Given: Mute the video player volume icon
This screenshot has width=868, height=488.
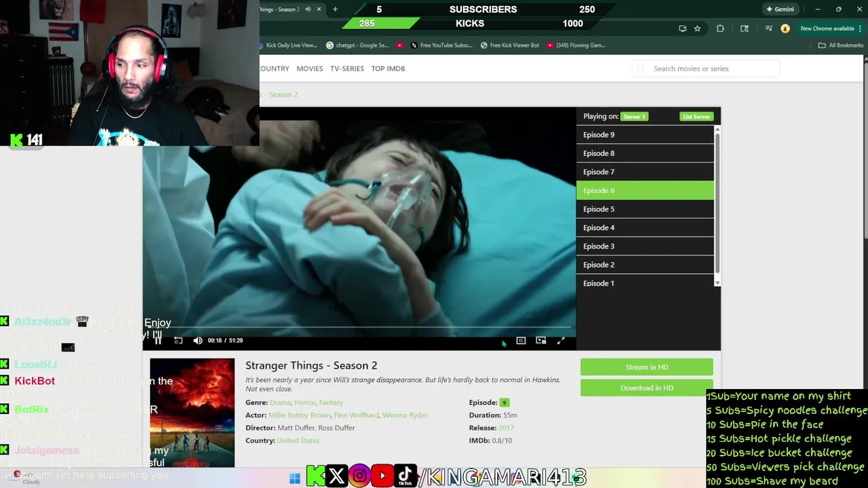Looking at the screenshot, I should 197,340.
